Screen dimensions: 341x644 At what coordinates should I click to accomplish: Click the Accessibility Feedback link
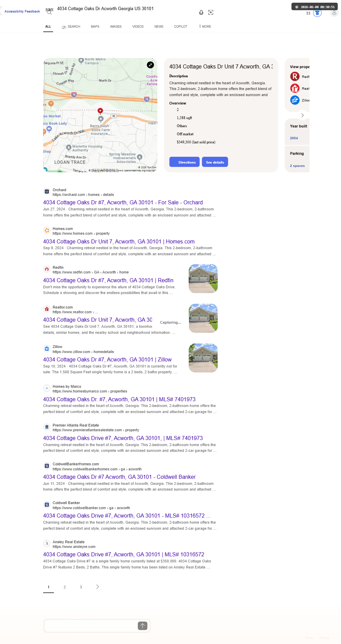pyautogui.click(x=22, y=11)
